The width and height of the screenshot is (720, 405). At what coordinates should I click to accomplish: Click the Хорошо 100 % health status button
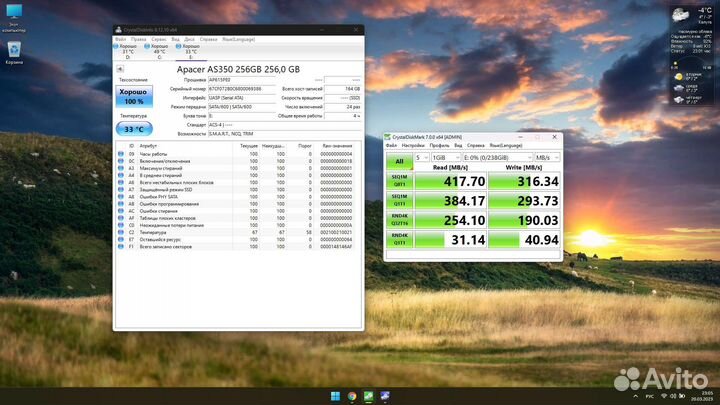(x=134, y=96)
